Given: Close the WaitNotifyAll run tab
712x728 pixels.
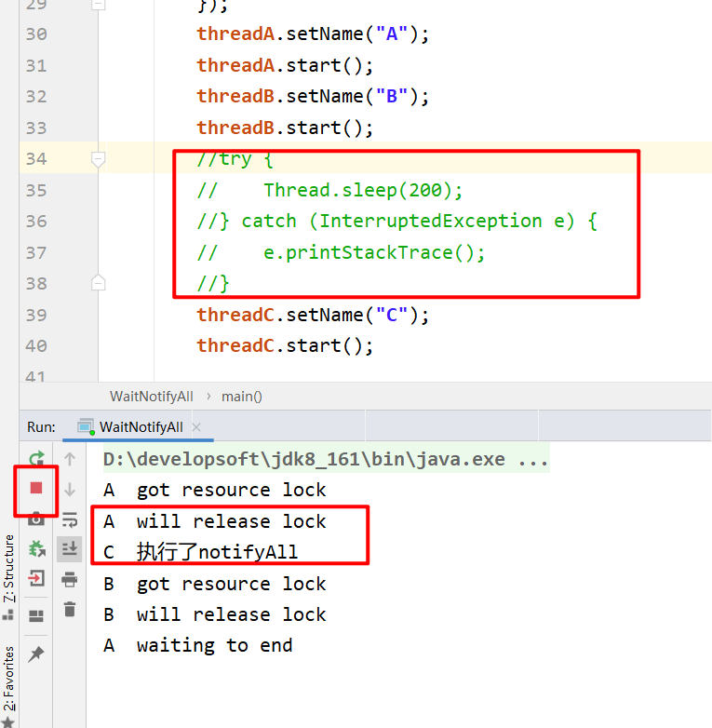Looking at the screenshot, I should point(196,427).
